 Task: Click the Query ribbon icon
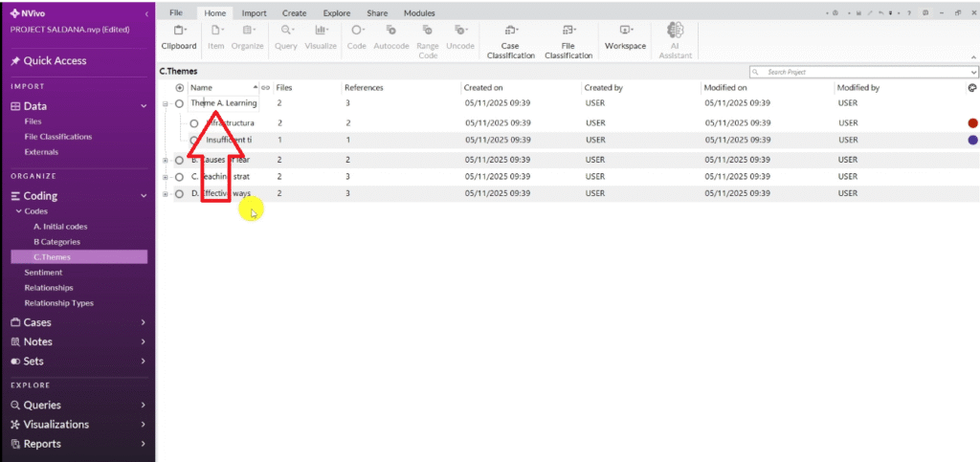click(286, 36)
